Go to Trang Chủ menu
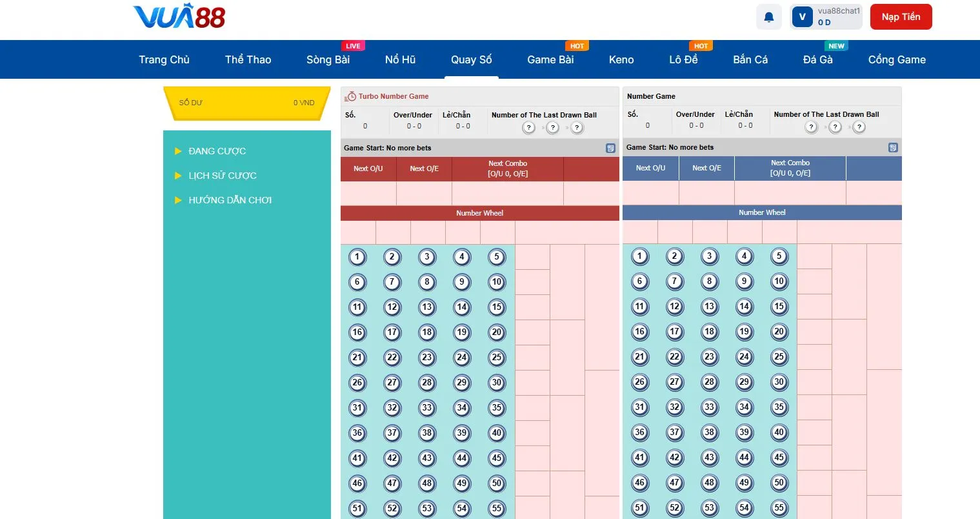The width and height of the screenshot is (980, 519). click(164, 59)
